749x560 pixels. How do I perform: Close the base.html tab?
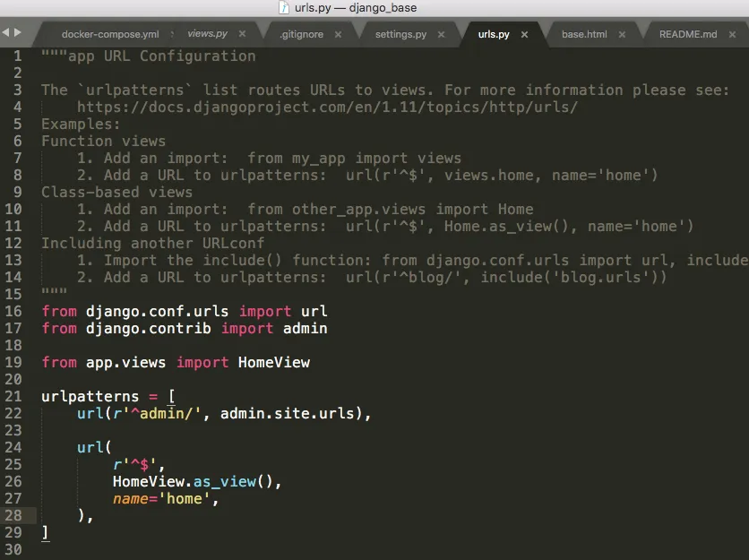(622, 34)
